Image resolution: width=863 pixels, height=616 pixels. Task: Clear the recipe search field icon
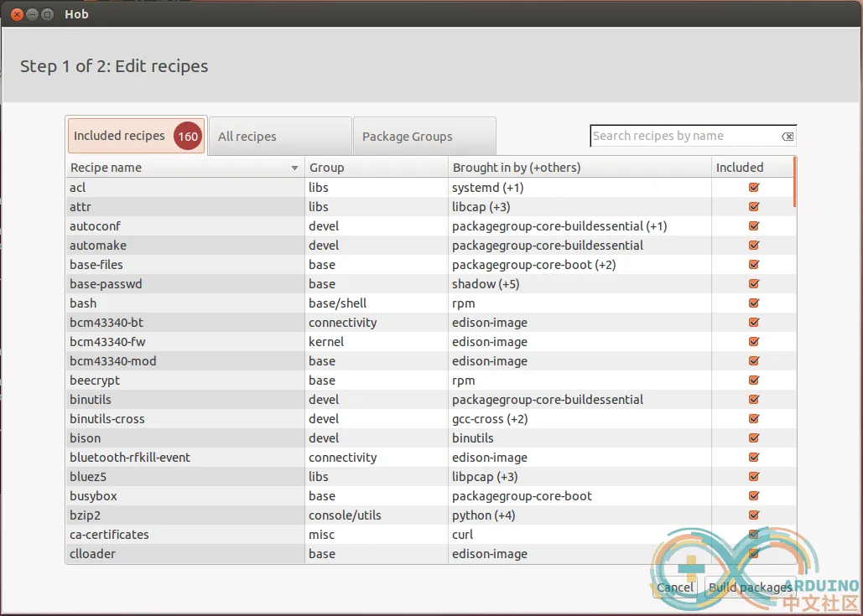(x=788, y=137)
